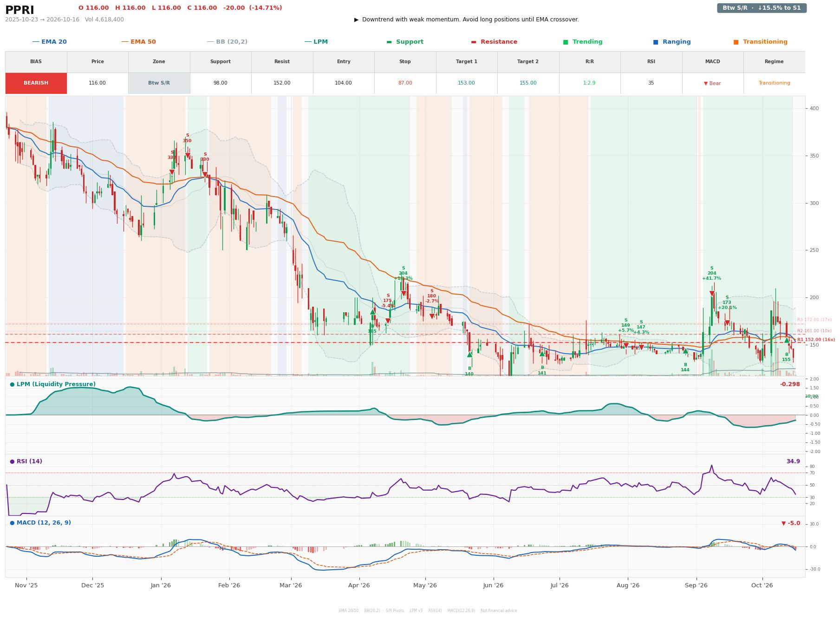Click the green Support legend swatch

[389, 42]
